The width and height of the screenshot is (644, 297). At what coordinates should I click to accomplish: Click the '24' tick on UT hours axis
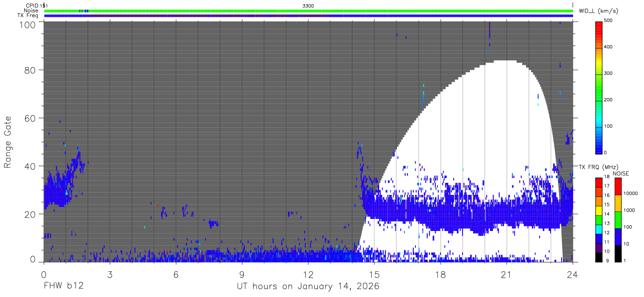click(573, 274)
